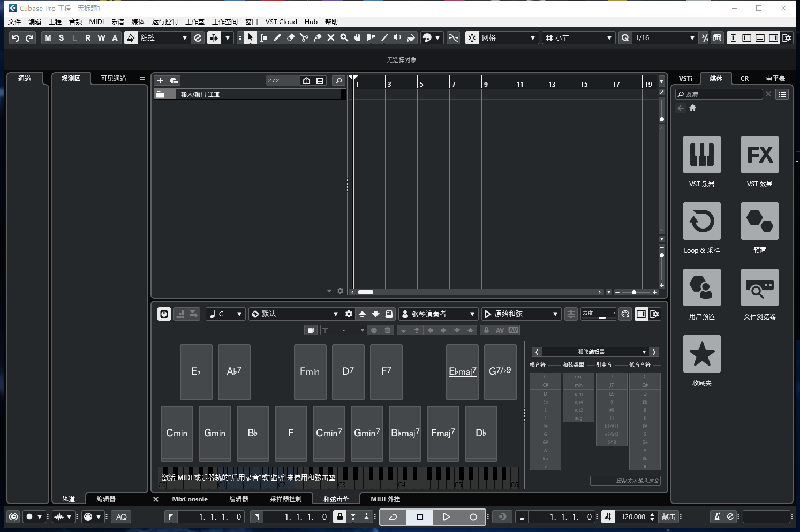The height and width of the screenshot is (532, 800).
Task: Open the Loop & 采样 tile
Action: click(x=701, y=221)
